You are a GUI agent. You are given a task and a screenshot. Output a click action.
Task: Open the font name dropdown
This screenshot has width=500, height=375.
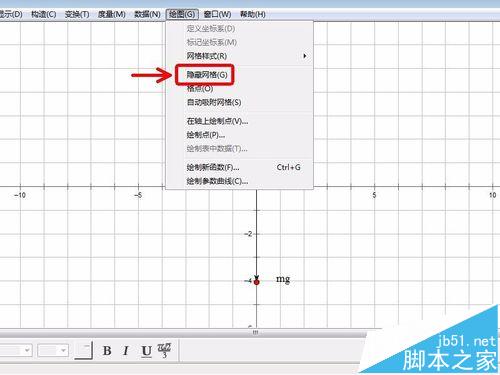click(27, 350)
